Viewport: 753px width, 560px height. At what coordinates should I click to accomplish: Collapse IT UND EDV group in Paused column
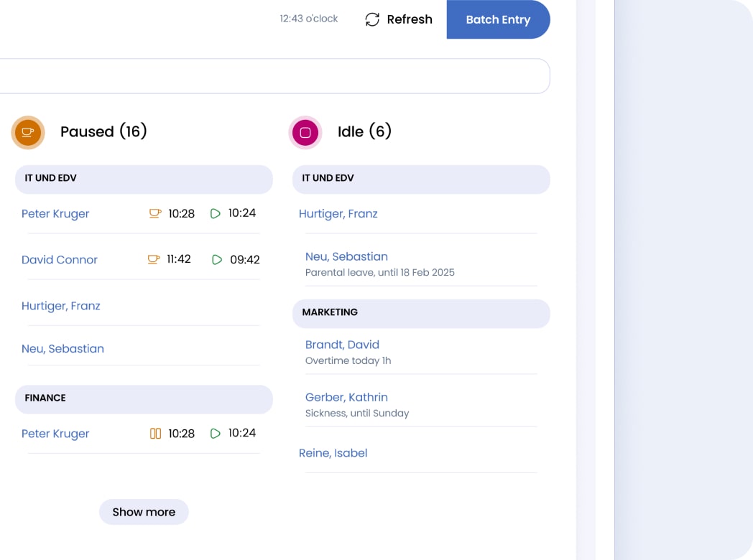[x=144, y=179]
